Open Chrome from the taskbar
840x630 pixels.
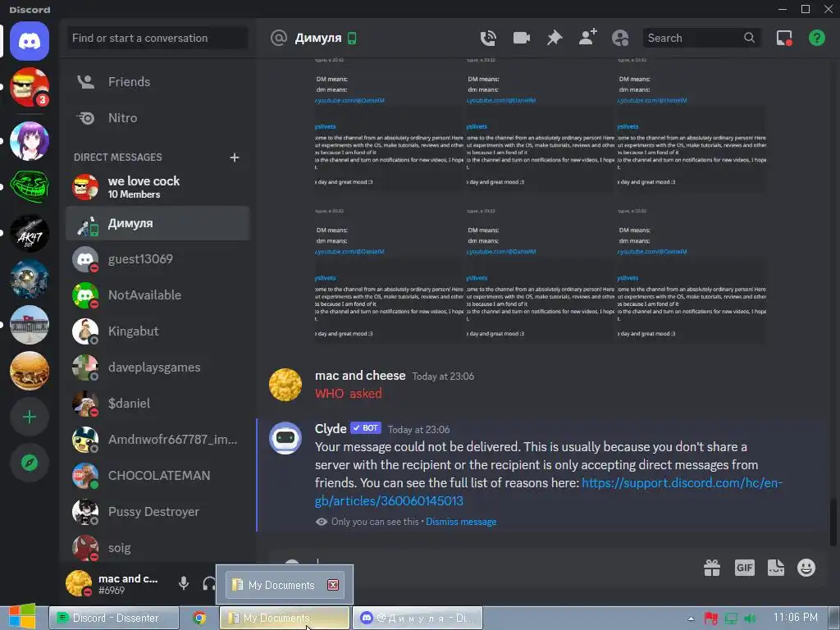click(199, 619)
